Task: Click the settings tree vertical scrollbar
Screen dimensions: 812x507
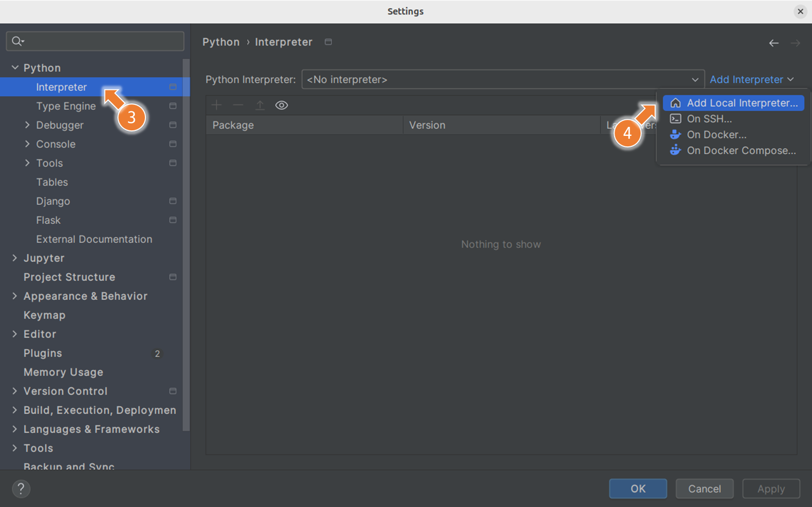Action: coord(186,245)
